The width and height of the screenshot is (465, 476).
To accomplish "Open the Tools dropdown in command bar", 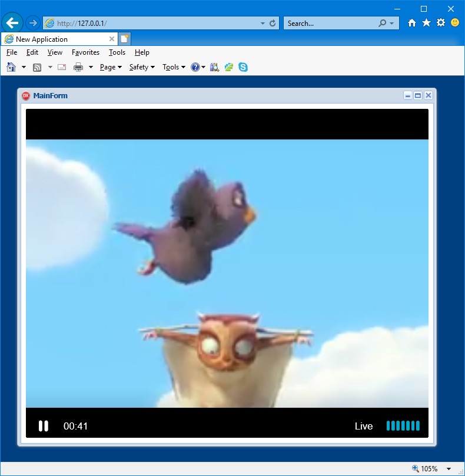I will (x=174, y=67).
